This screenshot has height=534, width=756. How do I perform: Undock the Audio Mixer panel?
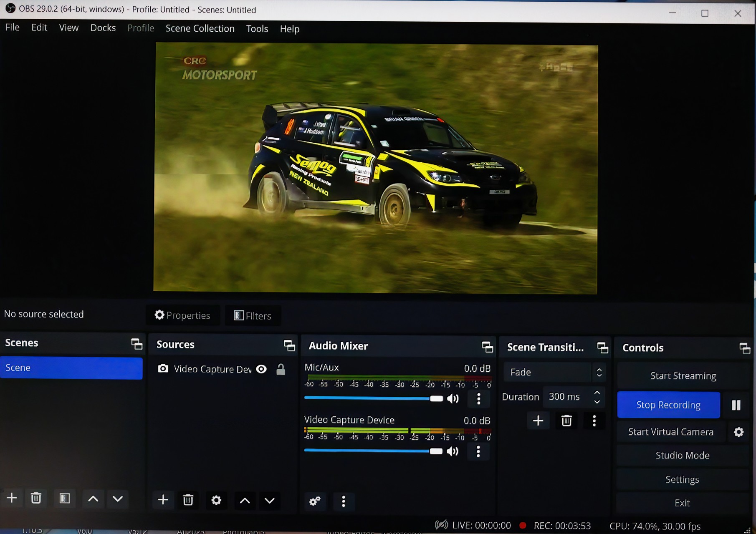pyautogui.click(x=488, y=347)
